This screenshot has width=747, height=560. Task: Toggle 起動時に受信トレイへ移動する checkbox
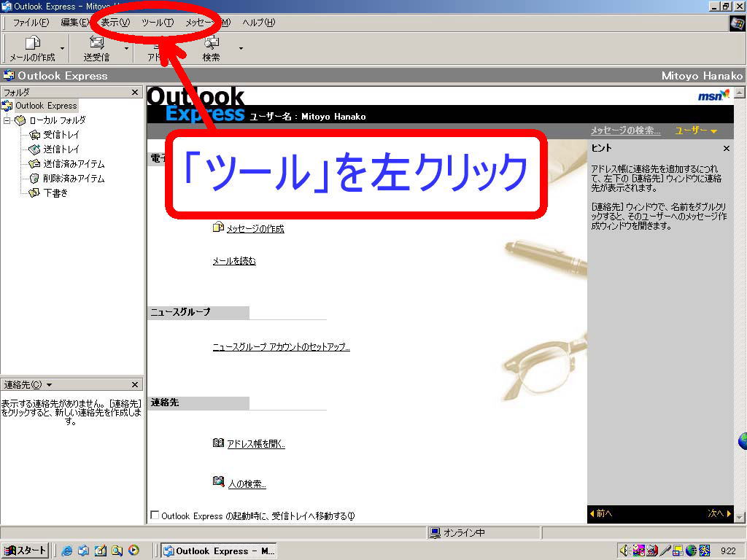[154, 516]
